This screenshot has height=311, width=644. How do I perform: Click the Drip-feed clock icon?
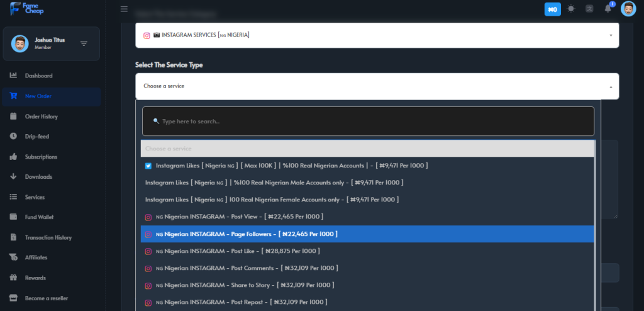(13, 136)
